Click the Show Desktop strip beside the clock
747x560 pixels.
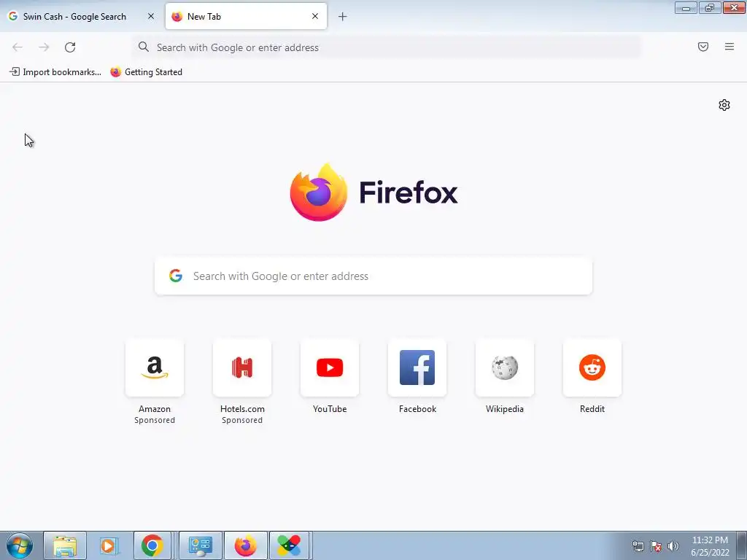tap(742, 545)
